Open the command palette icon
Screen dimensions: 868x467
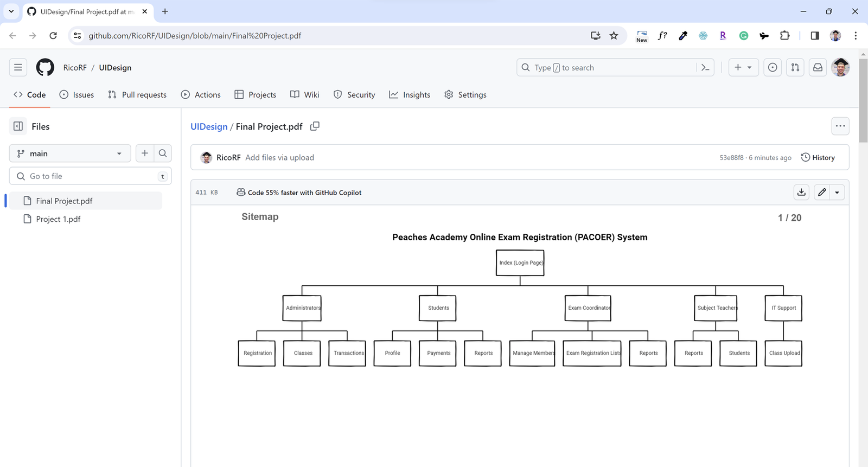[x=705, y=68]
